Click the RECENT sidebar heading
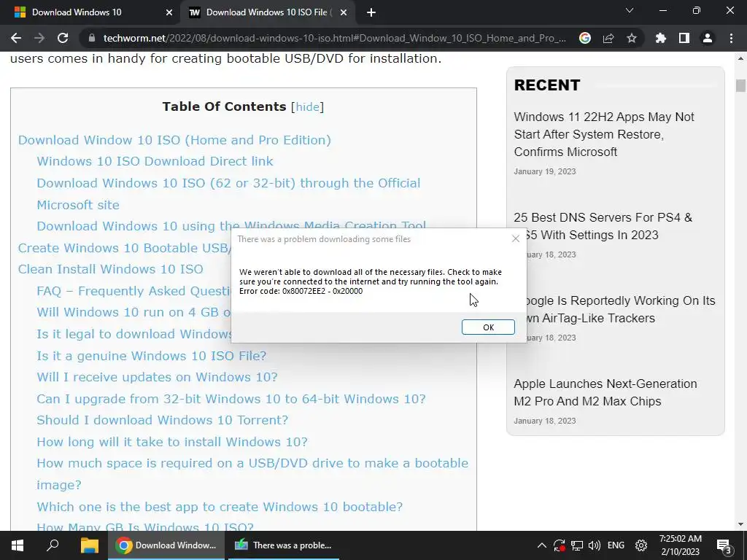This screenshot has height=560, width=747. point(547,85)
